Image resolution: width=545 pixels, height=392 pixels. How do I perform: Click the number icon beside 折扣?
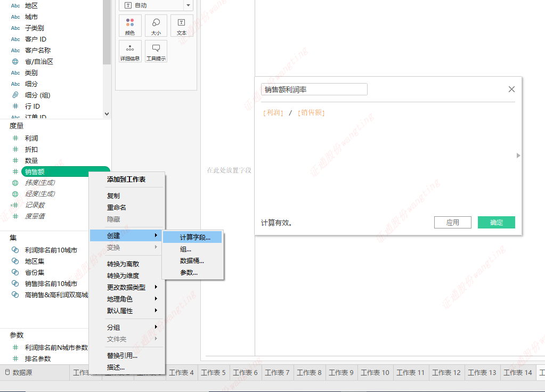click(15, 149)
